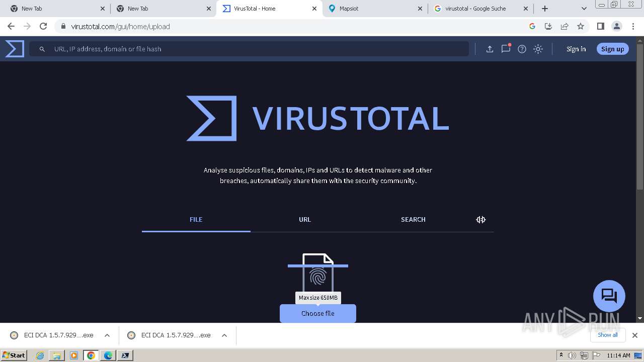Click the browser forward arrow
Viewport: 644px width, 362px height.
point(27,26)
